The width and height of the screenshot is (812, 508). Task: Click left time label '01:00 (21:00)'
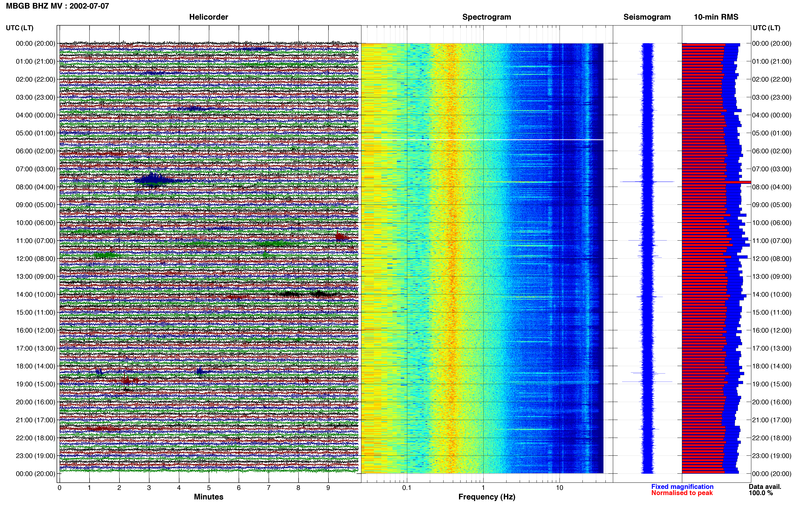coord(36,61)
